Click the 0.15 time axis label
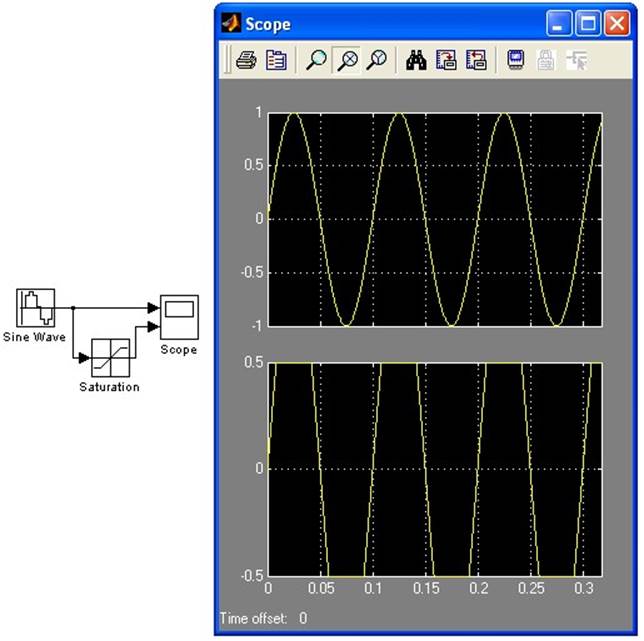The width and height of the screenshot is (644, 641). point(426,589)
